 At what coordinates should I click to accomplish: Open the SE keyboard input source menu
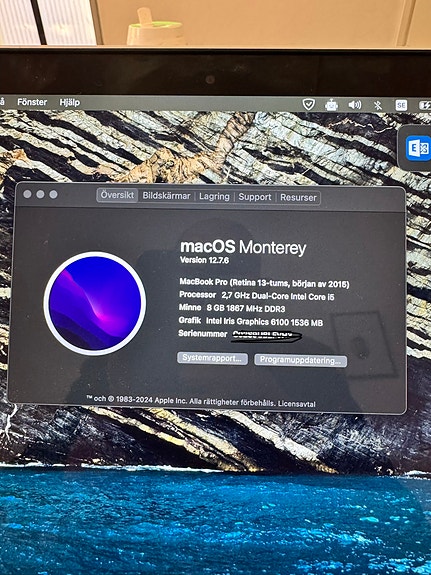[x=401, y=106]
